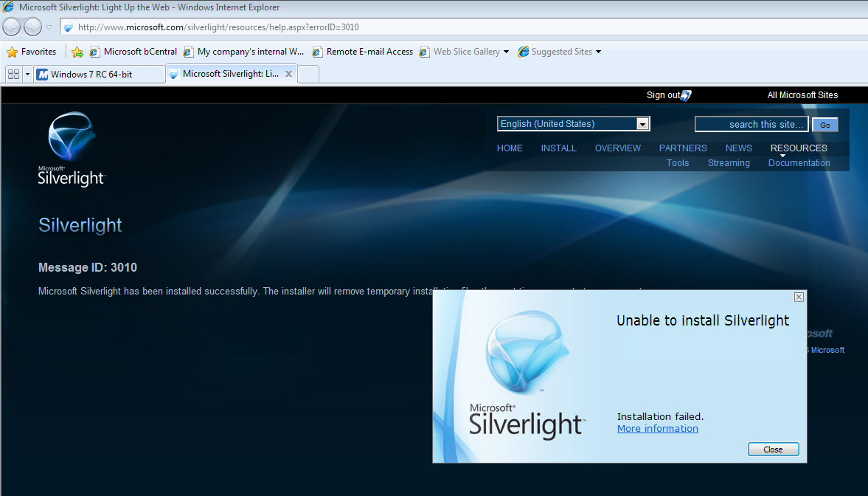868x496 pixels.
Task: Click the Sign out arrow icon
Action: [x=686, y=95]
